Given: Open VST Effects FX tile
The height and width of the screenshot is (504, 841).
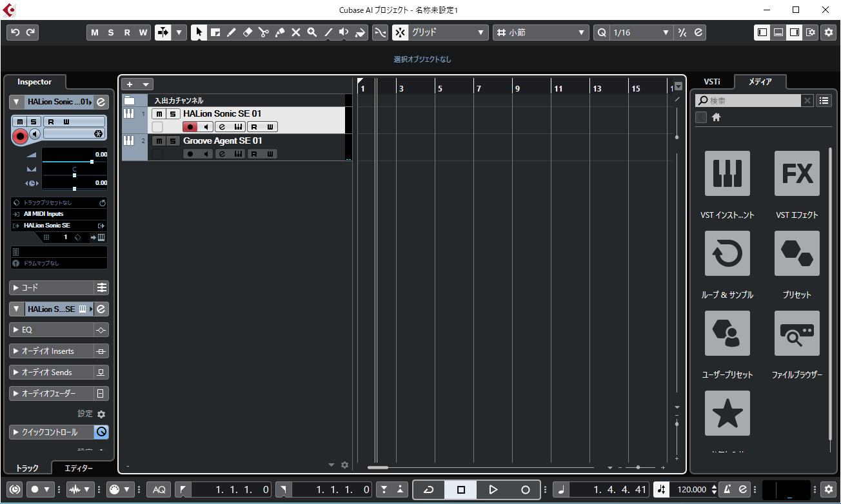Looking at the screenshot, I should coord(797,173).
